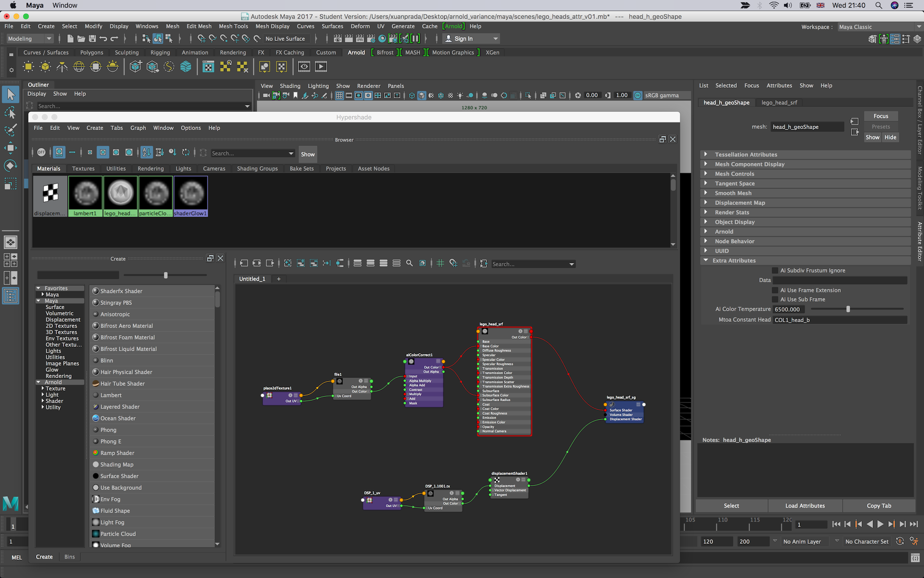The image size is (924, 578).
Task: Open the Rendering shelf tab
Action: click(x=233, y=53)
